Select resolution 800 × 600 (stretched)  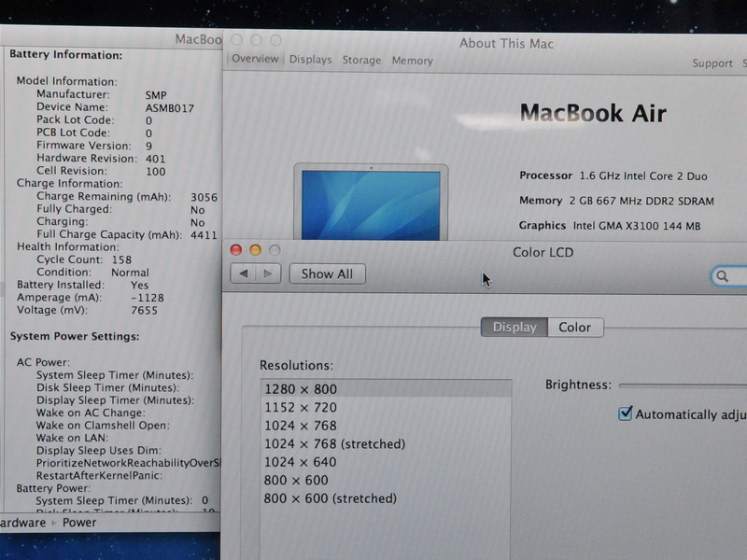[x=387, y=498]
